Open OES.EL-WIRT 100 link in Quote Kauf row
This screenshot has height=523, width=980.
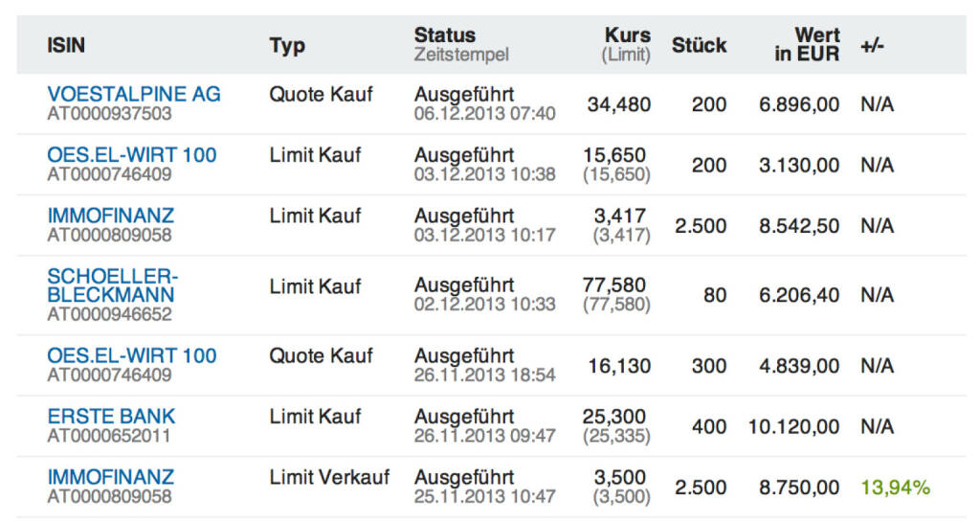click(131, 355)
